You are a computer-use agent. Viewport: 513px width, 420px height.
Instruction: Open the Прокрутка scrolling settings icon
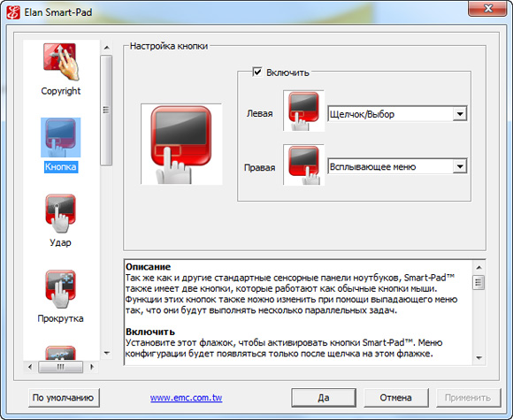(60, 289)
